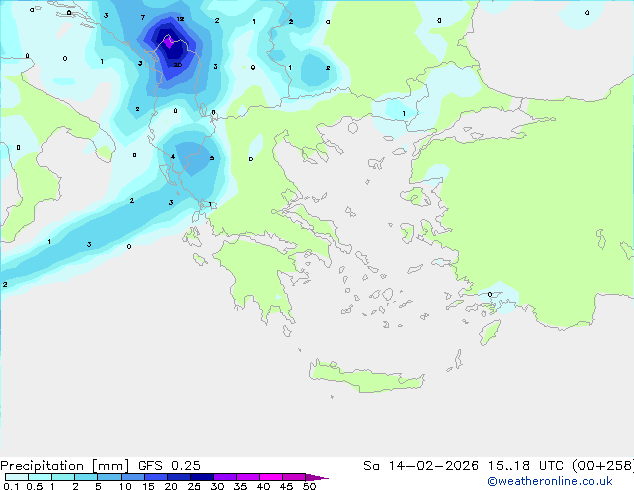Click the legend scale label "40"

263,486
